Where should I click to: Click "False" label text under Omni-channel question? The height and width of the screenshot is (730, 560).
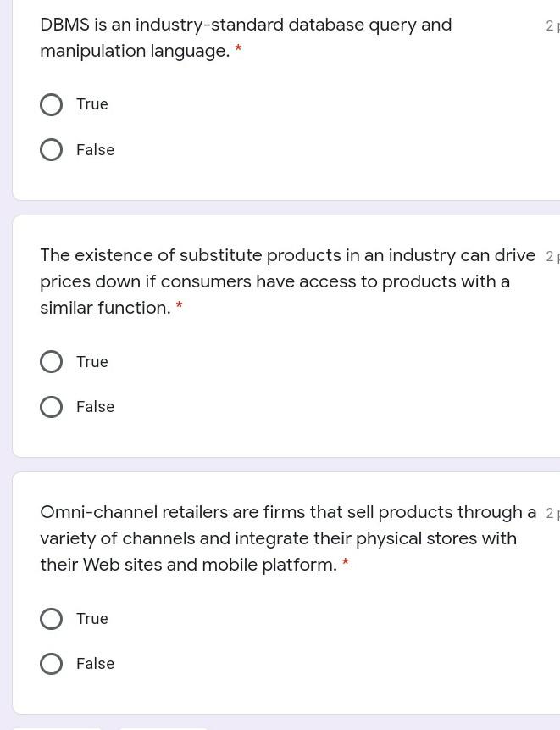(95, 664)
